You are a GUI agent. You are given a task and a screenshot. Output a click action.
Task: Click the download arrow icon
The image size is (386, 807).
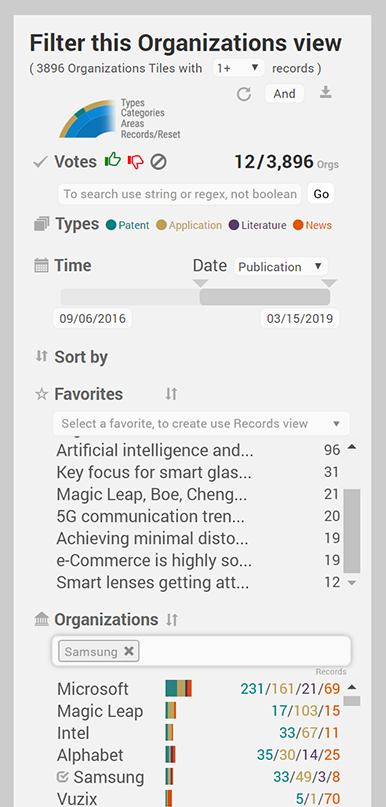pos(325,93)
